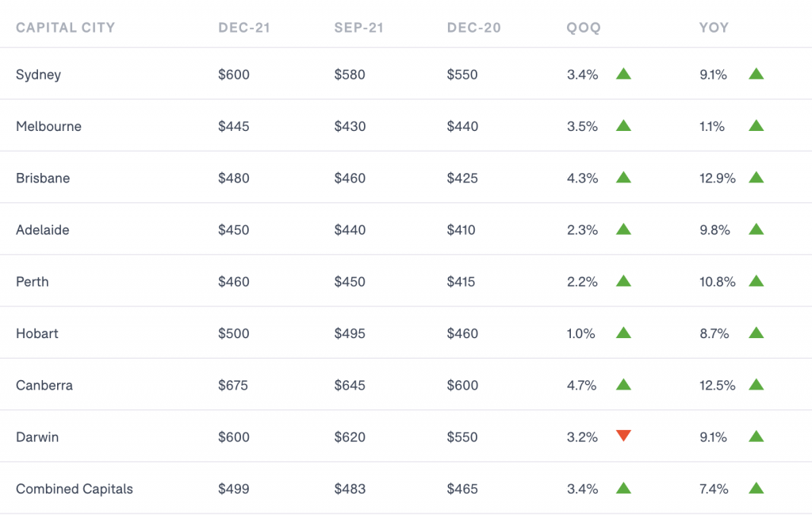
Task: Click the SEP-21 column header
Action: (358, 28)
